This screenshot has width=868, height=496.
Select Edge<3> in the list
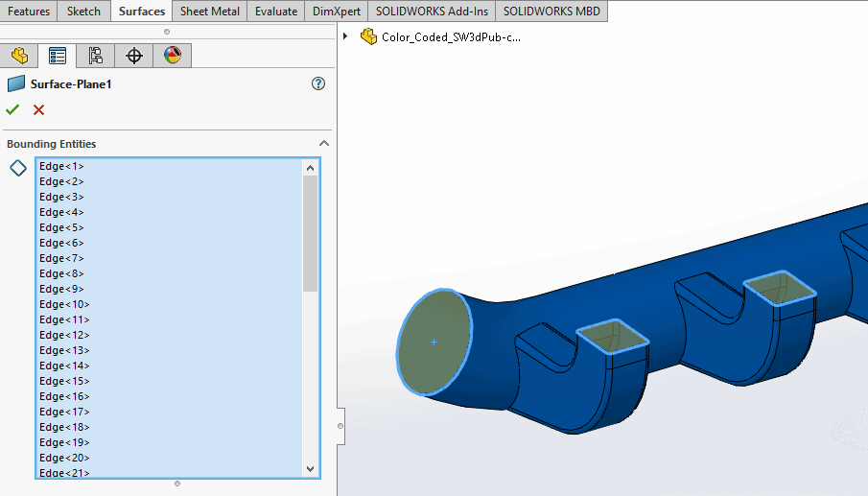pyautogui.click(x=170, y=197)
